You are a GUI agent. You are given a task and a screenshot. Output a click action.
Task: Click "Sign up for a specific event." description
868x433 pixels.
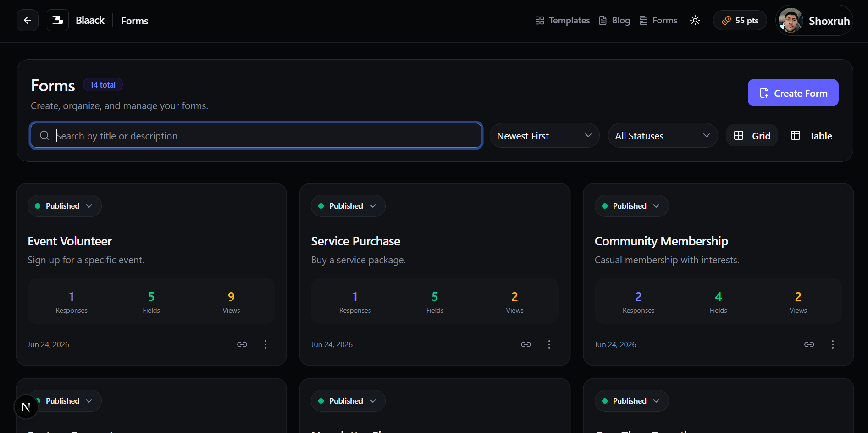(x=86, y=260)
